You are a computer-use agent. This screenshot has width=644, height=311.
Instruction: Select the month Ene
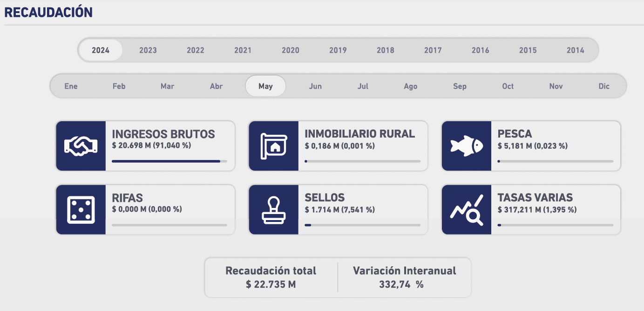pos(71,86)
